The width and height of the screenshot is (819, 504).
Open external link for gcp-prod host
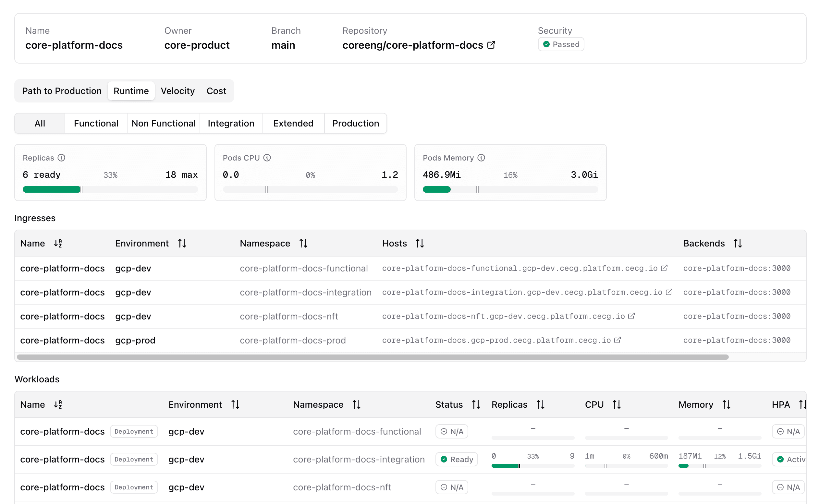coord(617,340)
